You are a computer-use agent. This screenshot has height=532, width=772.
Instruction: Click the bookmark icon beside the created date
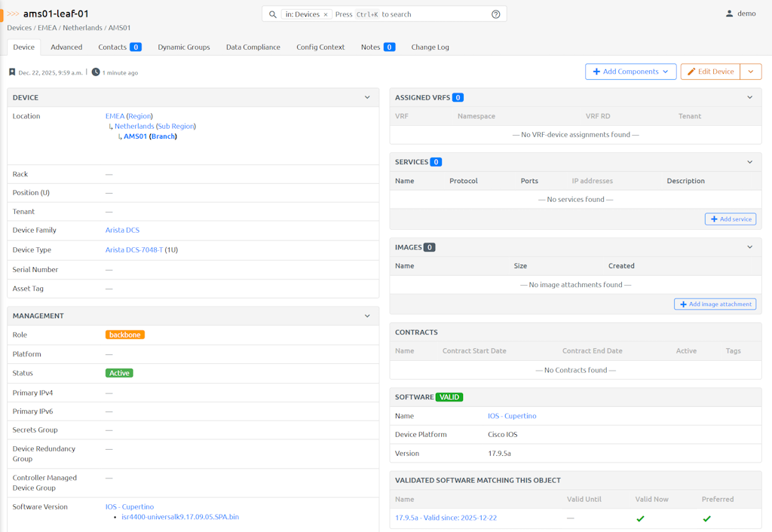(x=12, y=72)
